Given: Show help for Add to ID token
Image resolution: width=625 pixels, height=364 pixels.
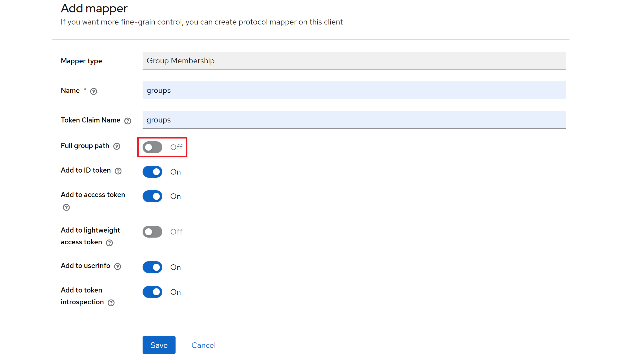Looking at the screenshot, I should pos(118,171).
